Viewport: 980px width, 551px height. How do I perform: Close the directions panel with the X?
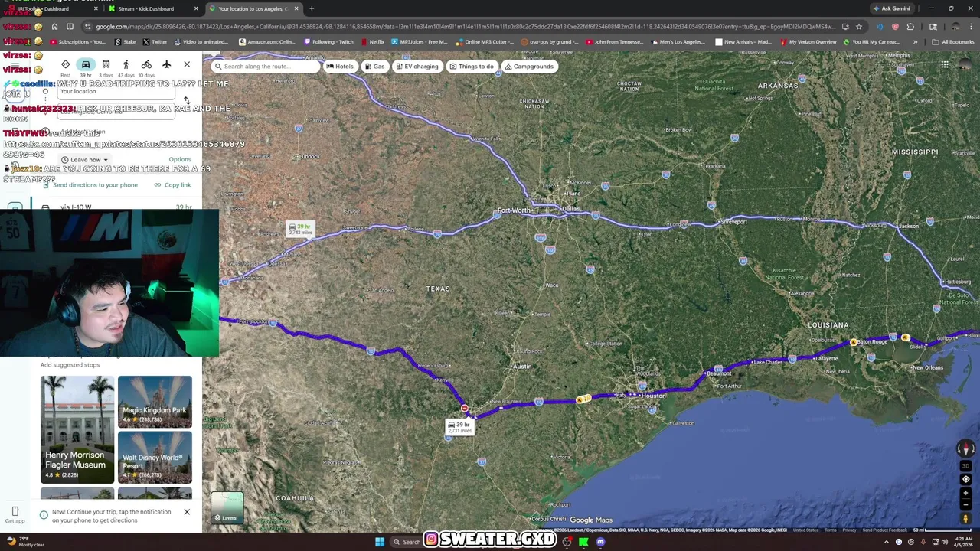187,64
